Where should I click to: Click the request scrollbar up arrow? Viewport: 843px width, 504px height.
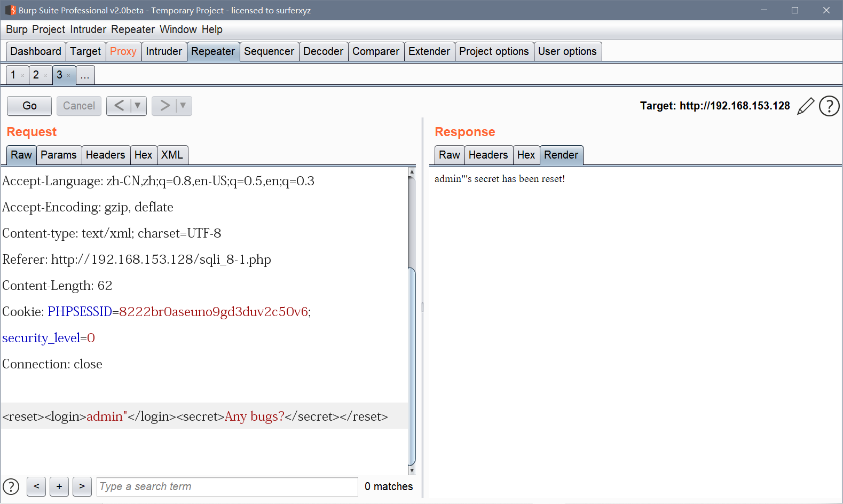point(412,172)
